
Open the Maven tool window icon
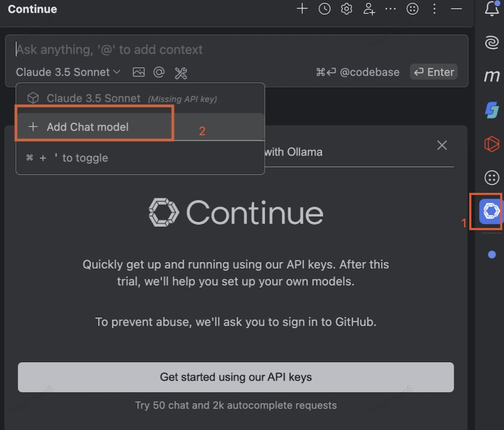pyautogui.click(x=492, y=76)
